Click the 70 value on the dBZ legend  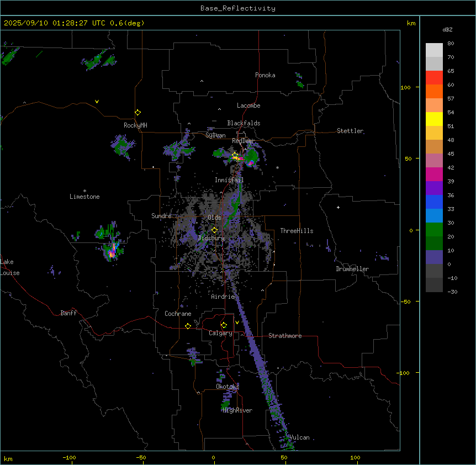451,57
